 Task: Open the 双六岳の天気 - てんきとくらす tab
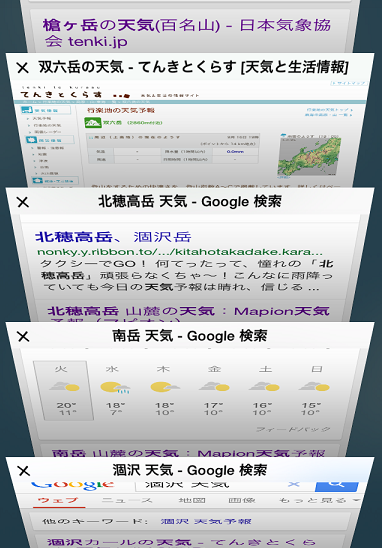tap(193, 67)
